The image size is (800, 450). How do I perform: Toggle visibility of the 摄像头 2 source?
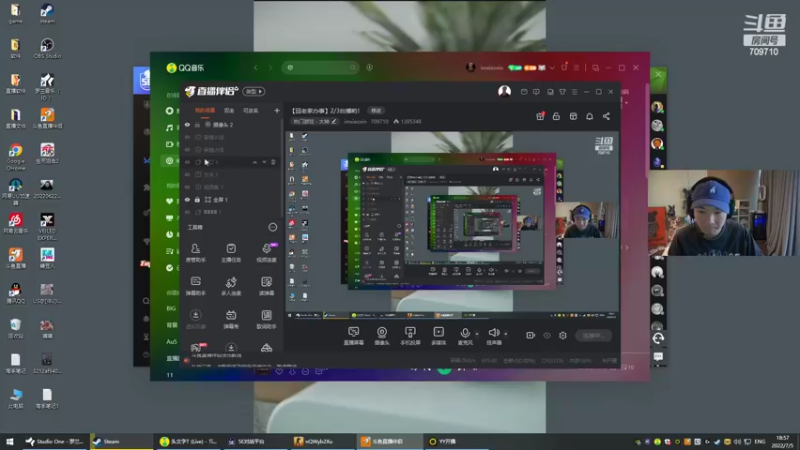[x=187, y=124]
